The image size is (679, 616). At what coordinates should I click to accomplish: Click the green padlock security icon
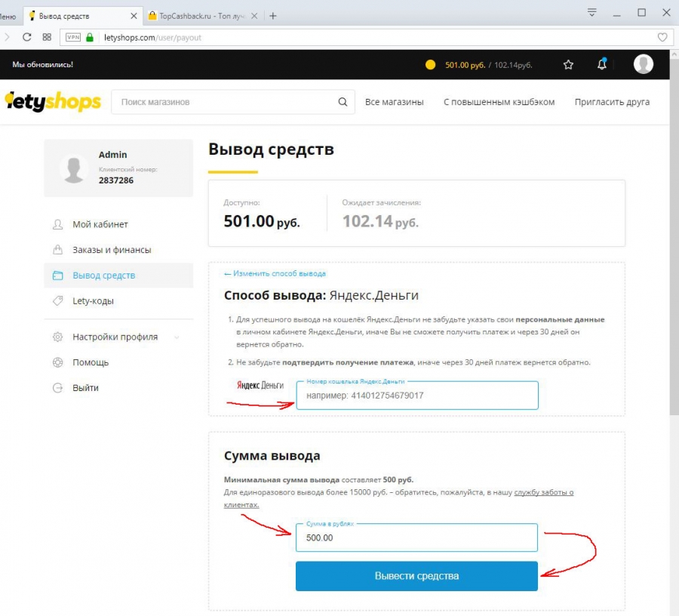click(90, 37)
